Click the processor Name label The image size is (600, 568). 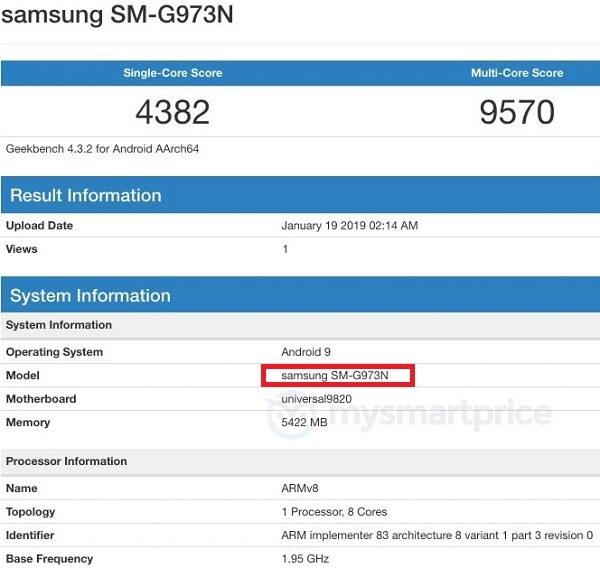pyautogui.click(x=21, y=488)
